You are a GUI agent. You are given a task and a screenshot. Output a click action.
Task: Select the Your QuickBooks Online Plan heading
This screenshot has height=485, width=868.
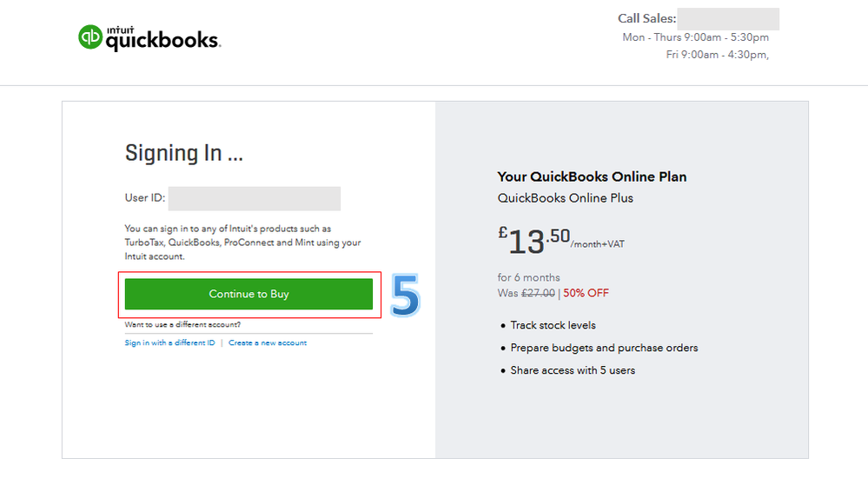click(592, 176)
